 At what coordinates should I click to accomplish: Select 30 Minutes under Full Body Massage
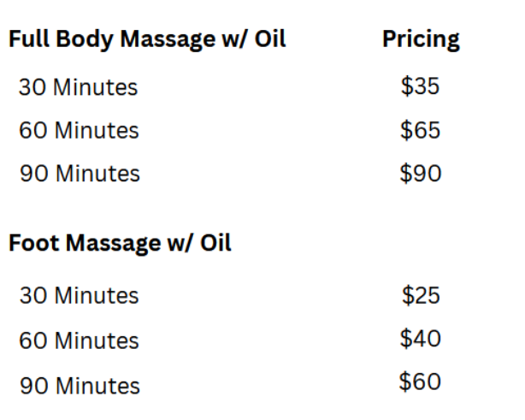pyautogui.click(x=79, y=87)
